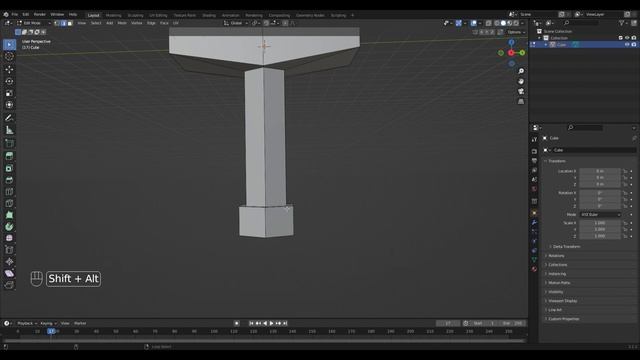Image resolution: width=640 pixels, height=360 pixels.
Task: Enable wireframe viewport shading
Action: [497, 23]
